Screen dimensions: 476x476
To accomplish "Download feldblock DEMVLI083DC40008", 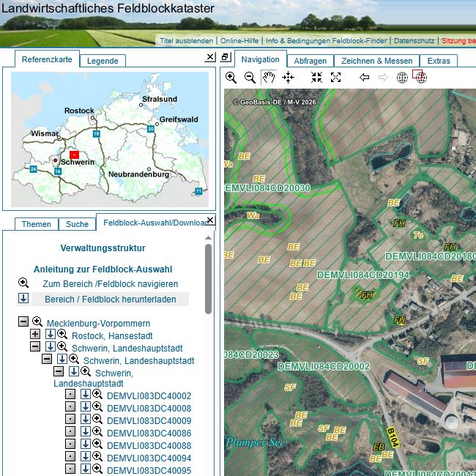I will [86, 406].
